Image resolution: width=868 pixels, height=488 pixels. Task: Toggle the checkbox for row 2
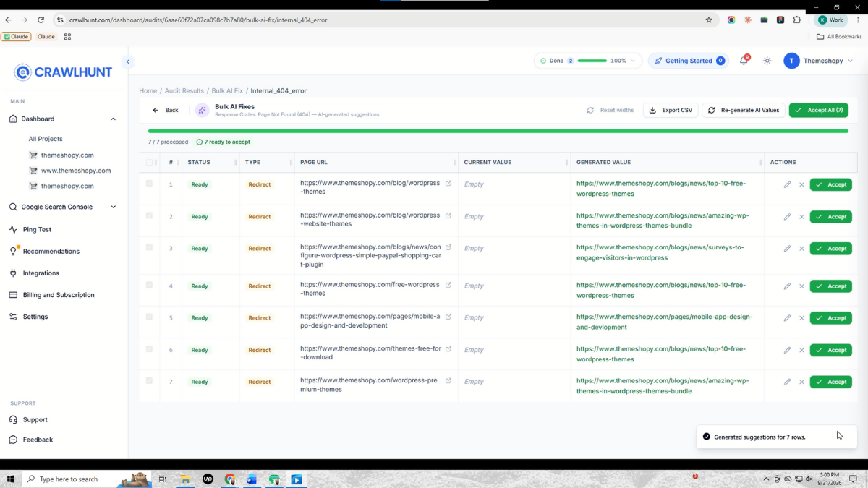pyautogui.click(x=150, y=215)
